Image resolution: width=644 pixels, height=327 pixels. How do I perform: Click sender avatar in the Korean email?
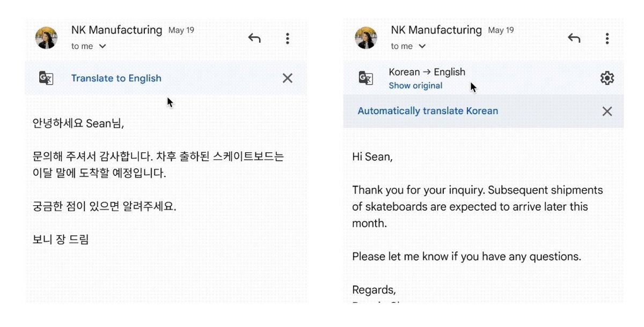(x=47, y=38)
